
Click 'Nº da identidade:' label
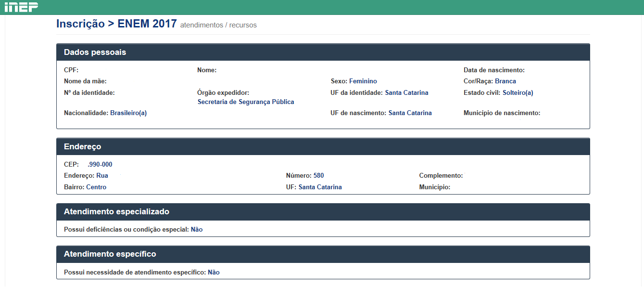tap(89, 92)
